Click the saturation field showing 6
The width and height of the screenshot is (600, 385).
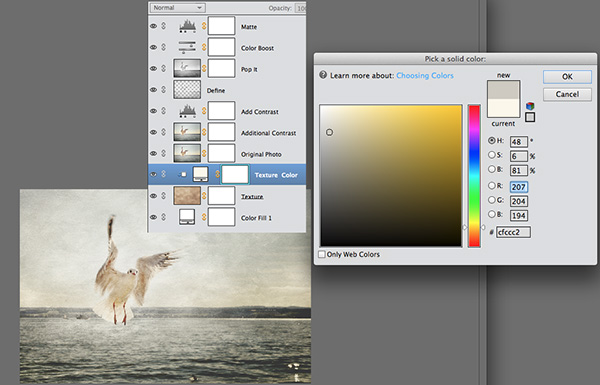518,156
